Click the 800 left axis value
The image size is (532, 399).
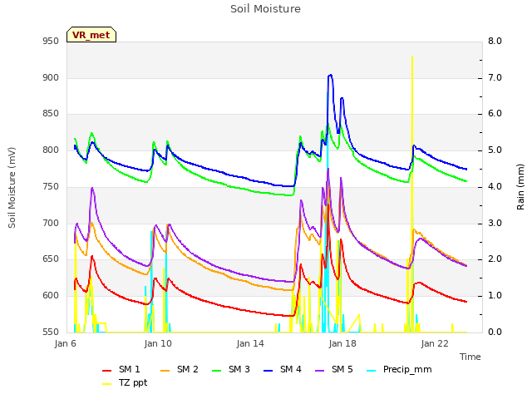51,150
